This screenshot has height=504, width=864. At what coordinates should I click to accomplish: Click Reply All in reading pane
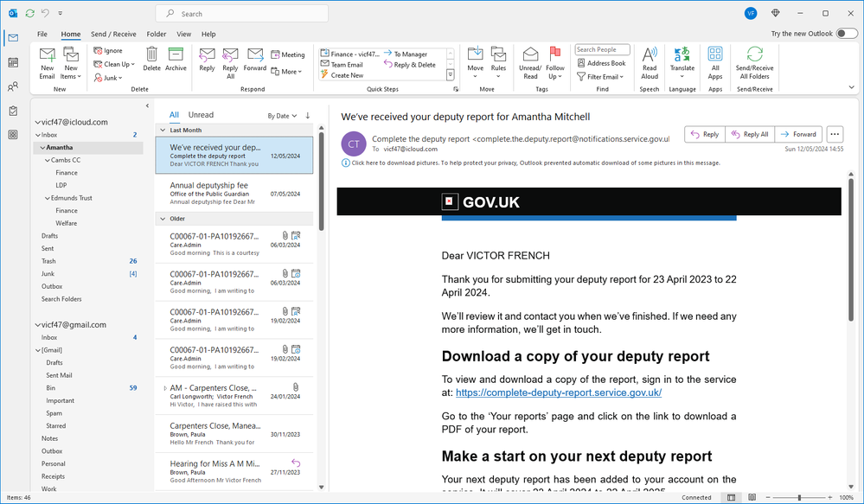750,134
